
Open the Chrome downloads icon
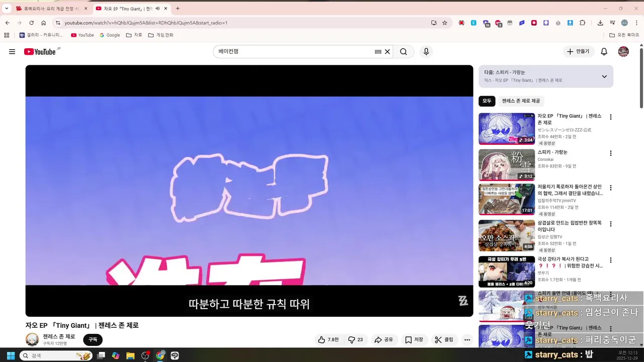point(600,23)
